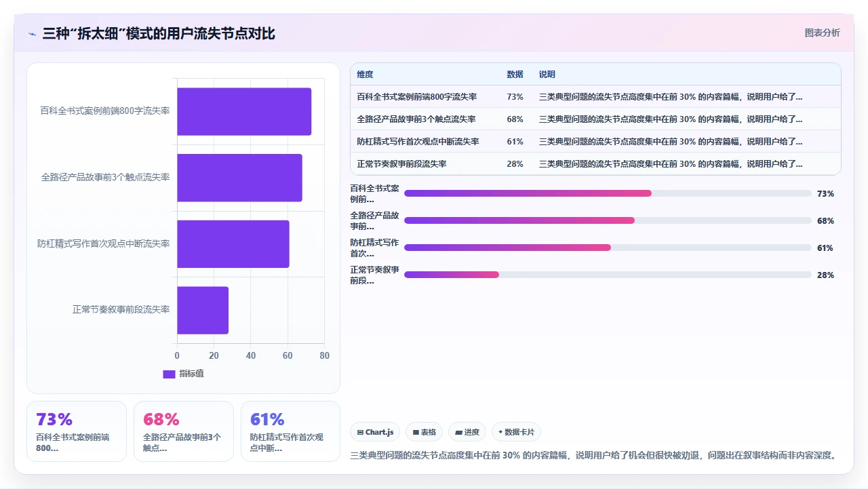Click the 说明 column header
Image resolution: width=868 pixels, height=489 pixels.
(547, 75)
